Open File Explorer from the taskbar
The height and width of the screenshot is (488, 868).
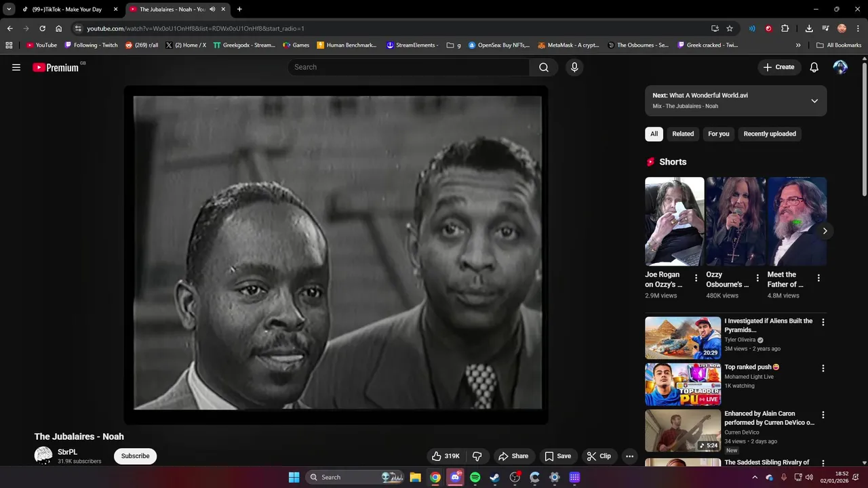pos(416,477)
